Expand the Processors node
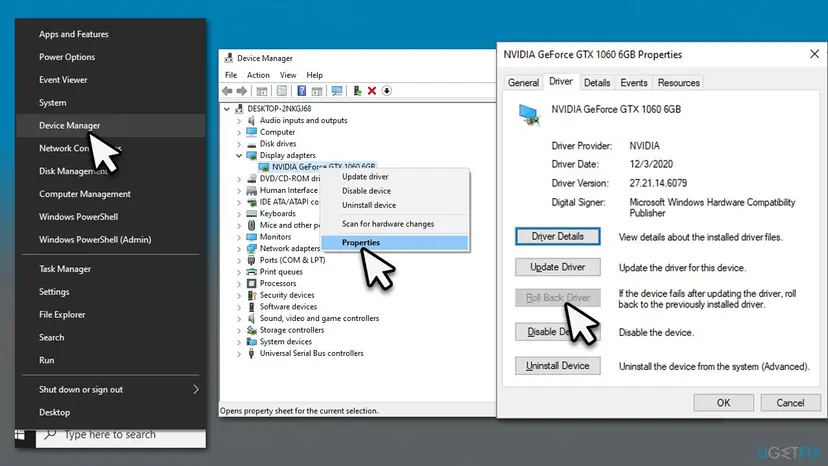Screen dimensions: 828x466 tap(239, 284)
